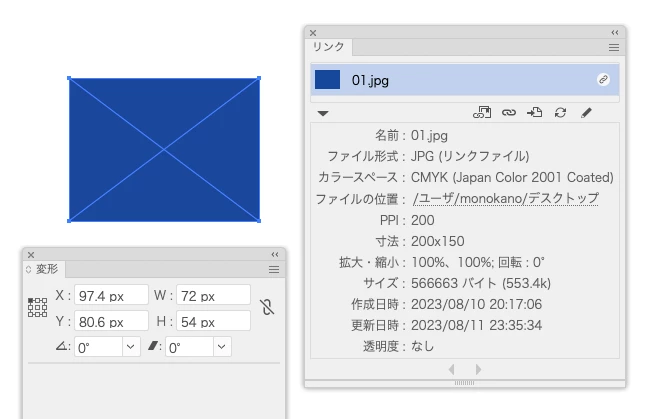Click the H height field

[x=213, y=321]
